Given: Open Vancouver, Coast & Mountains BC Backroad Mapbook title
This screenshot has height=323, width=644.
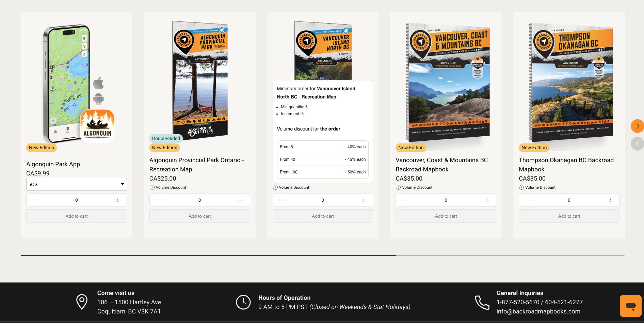Looking at the screenshot, I should pos(442,165).
